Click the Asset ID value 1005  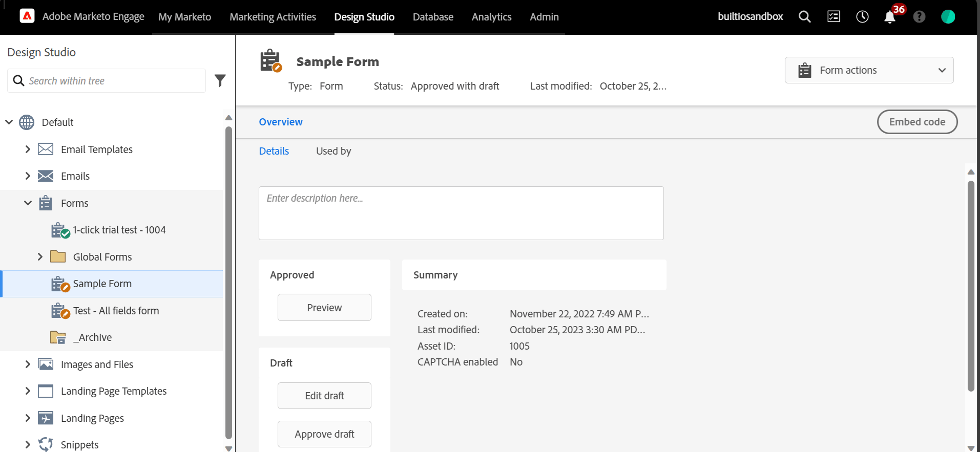(x=519, y=346)
